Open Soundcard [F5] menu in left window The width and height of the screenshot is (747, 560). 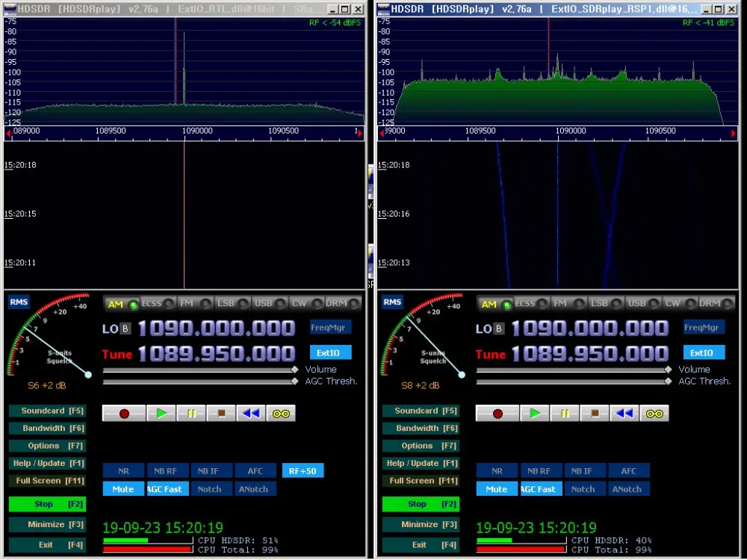[x=47, y=411]
